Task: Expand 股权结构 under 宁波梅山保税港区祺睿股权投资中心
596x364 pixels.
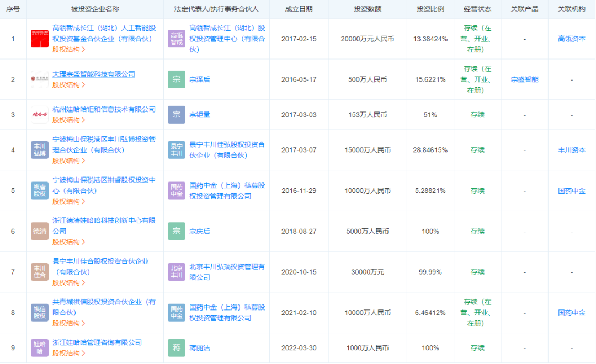Action: [x=68, y=201]
